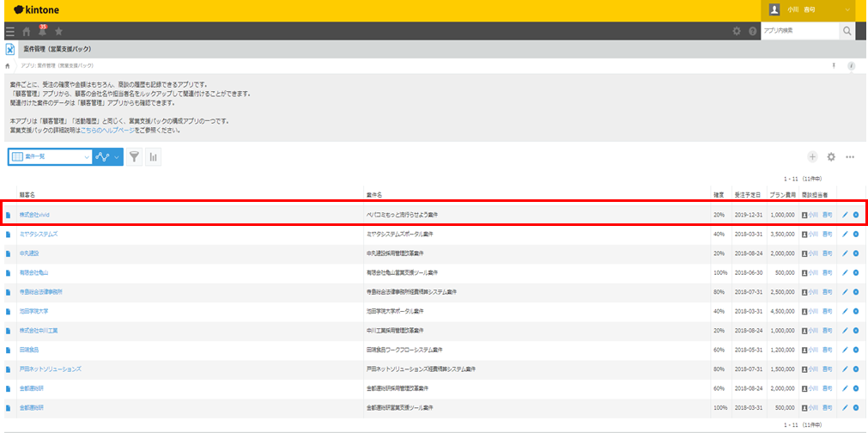Viewport: 868px width, 433px height.
Task: Click the magnifier search button
Action: tap(847, 31)
